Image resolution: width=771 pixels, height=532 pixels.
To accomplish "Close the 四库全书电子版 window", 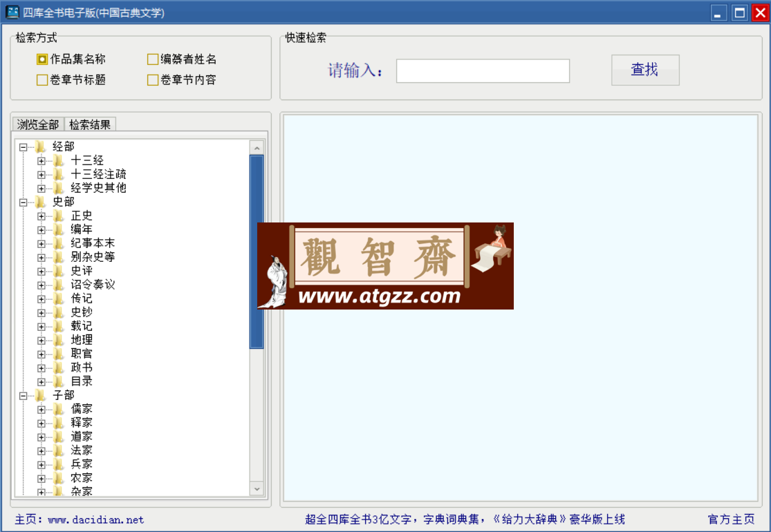I will tap(760, 12).
